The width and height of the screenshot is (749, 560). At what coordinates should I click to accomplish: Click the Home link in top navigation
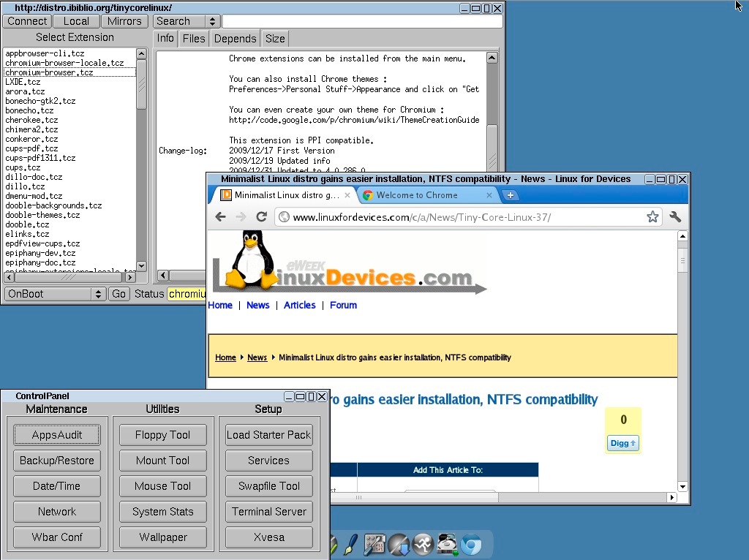tap(220, 305)
